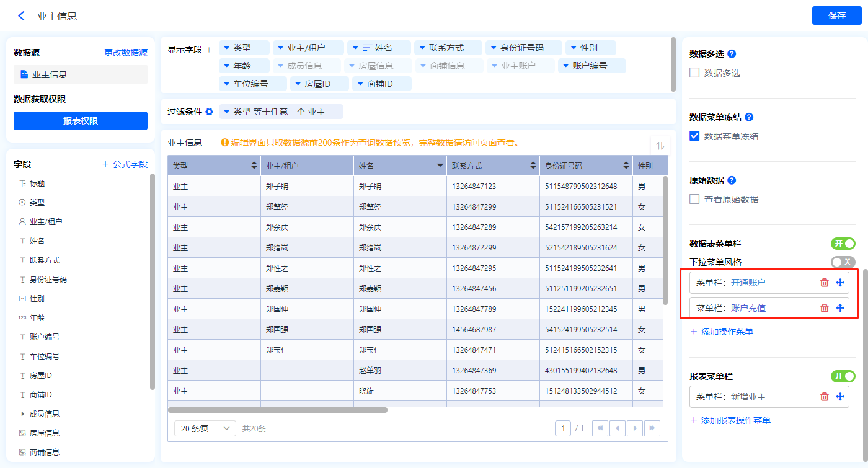Screen dimensions: 868x468
Task: Click the sort toggle icon above table
Action: coord(660,146)
